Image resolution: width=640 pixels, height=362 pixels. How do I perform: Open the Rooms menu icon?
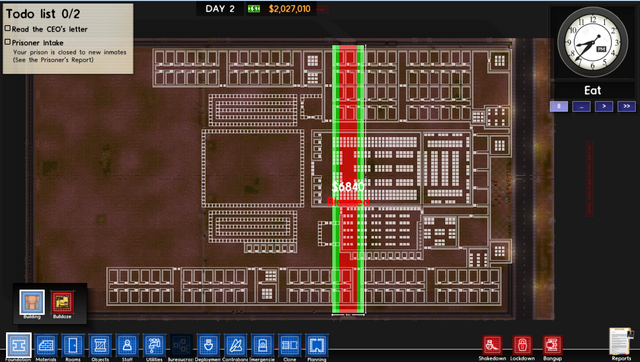(73, 345)
